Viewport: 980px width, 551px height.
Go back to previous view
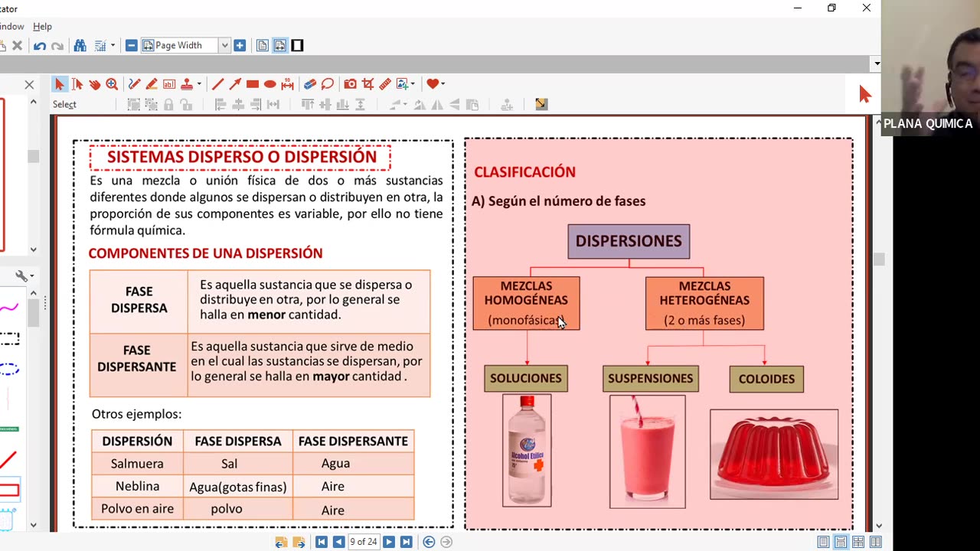click(x=429, y=542)
